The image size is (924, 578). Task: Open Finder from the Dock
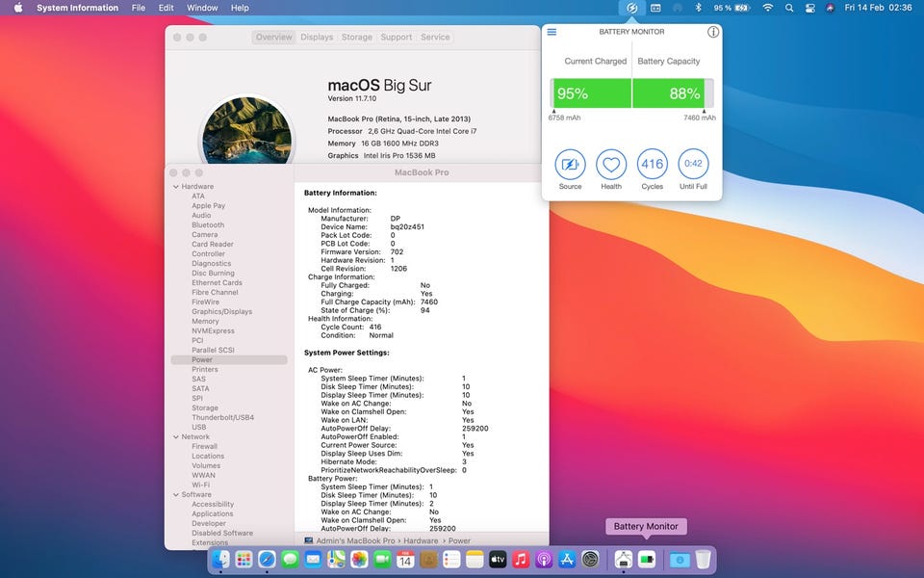pyautogui.click(x=221, y=559)
